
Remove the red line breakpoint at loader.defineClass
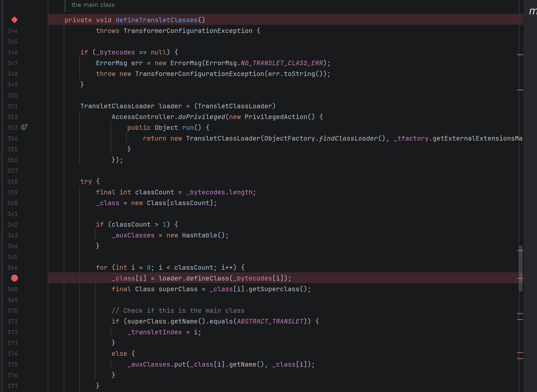tap(14, 278)
